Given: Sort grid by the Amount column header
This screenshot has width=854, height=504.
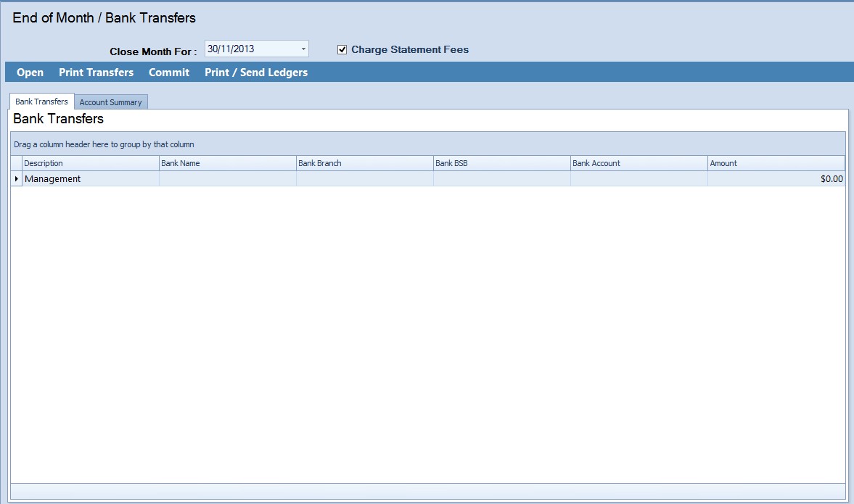Looking at the screenshot, I should pos(776,163).
